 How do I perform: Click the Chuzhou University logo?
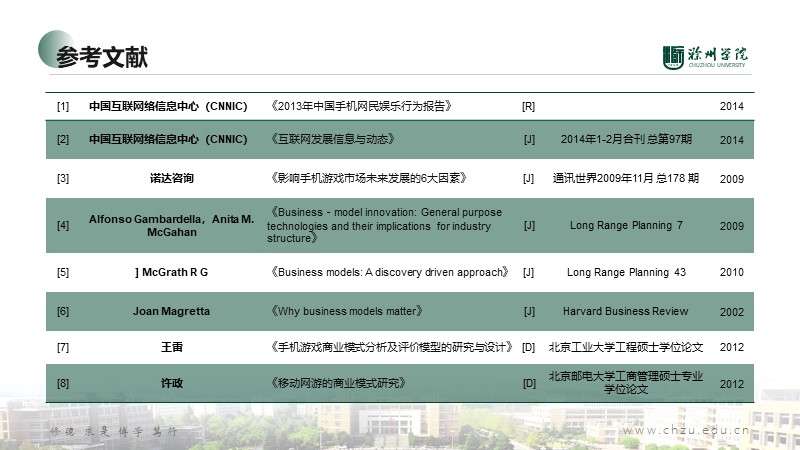[x=705, y=57]
